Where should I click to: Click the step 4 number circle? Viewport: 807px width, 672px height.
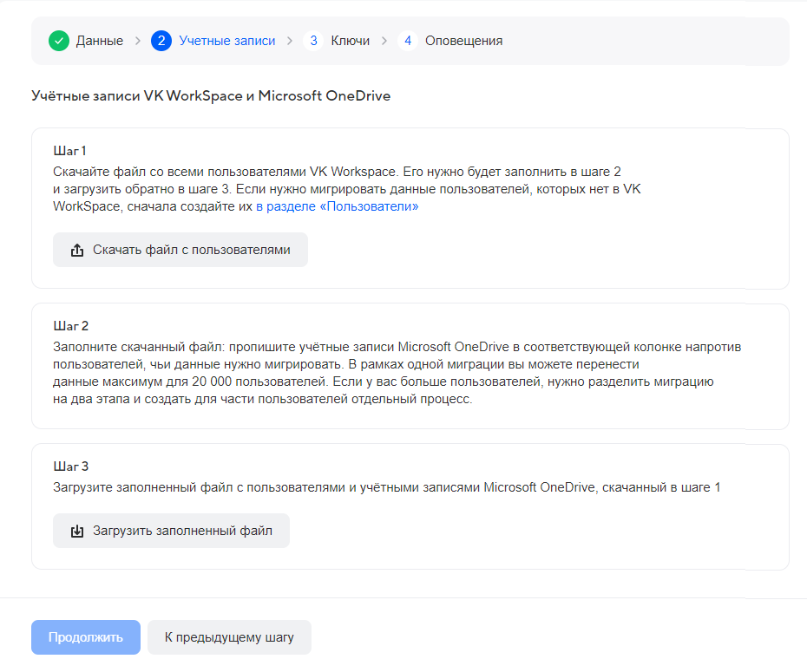click(407, 41)
